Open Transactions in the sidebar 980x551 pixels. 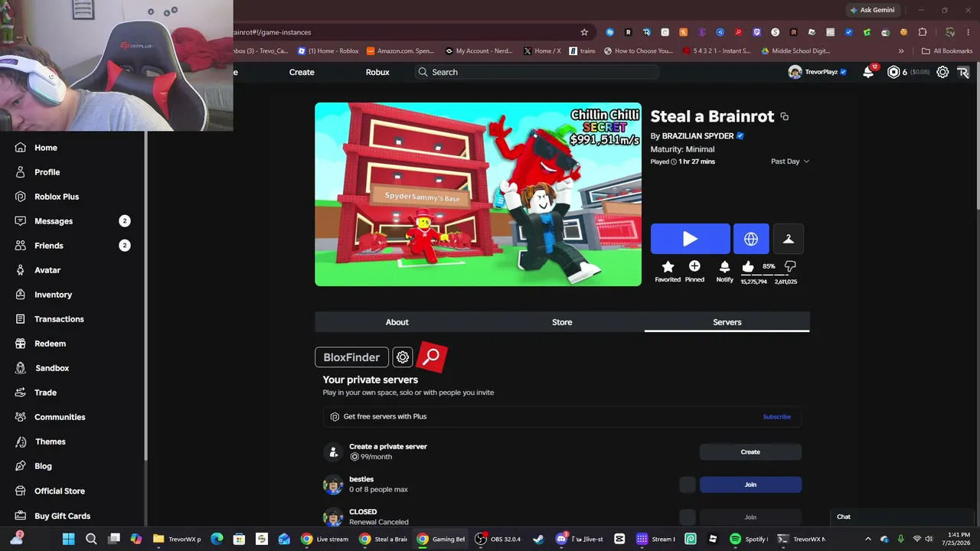coord(59,319)
